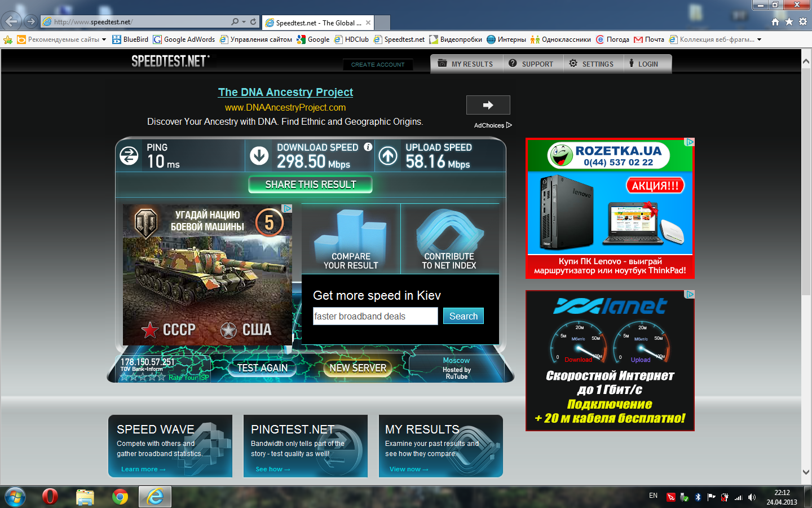
Task: Open BlueBird bookmark
Action: [130, 40]
